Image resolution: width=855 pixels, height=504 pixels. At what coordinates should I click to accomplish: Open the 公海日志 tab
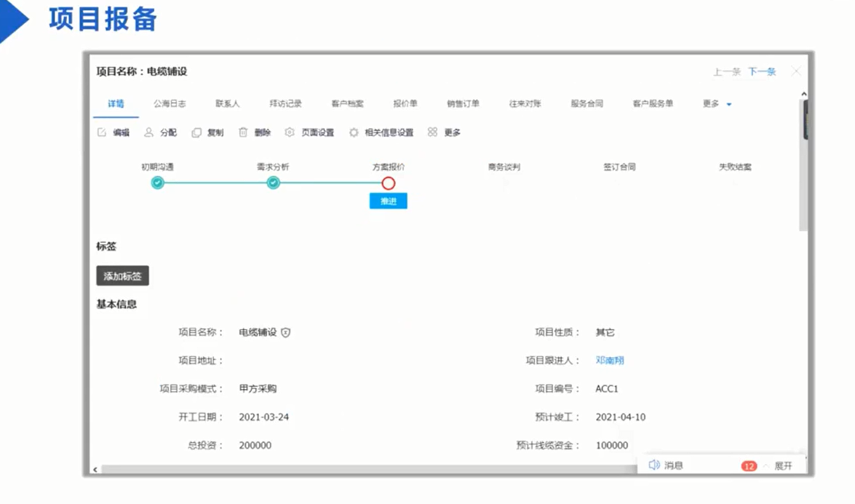click(170, 104)
